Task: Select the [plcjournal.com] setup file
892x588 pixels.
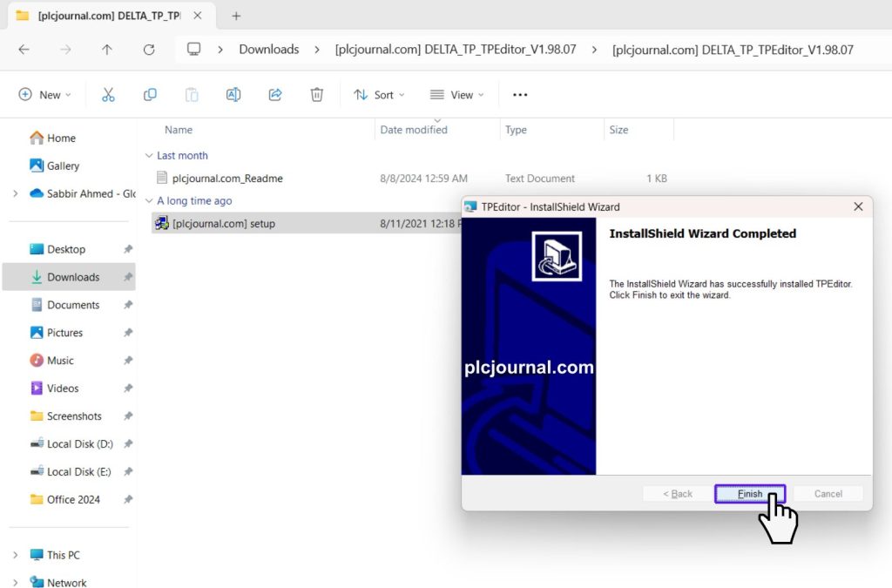Action: (x=224, y=224)
